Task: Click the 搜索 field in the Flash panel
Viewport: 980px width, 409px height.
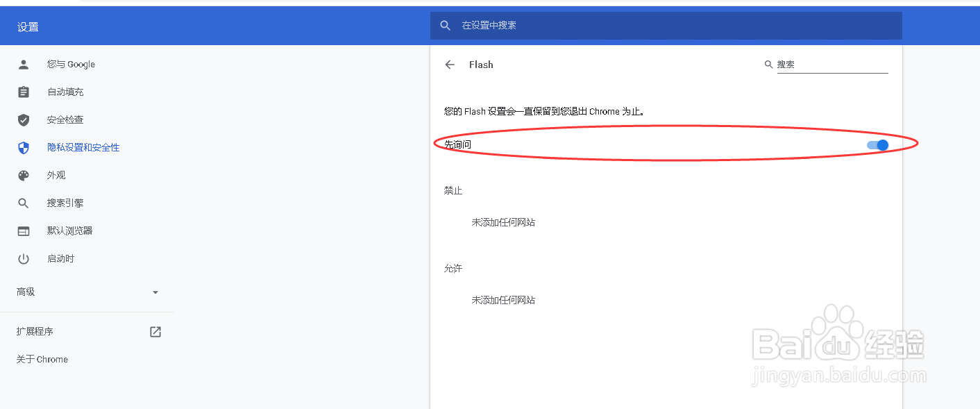Action: pos(832,65)
